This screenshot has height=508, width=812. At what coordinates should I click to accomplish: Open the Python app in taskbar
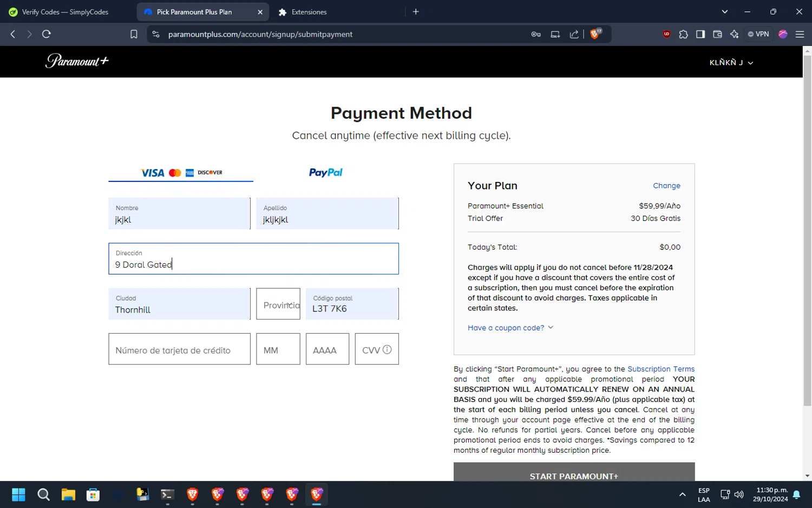click(x=143, y=494)
